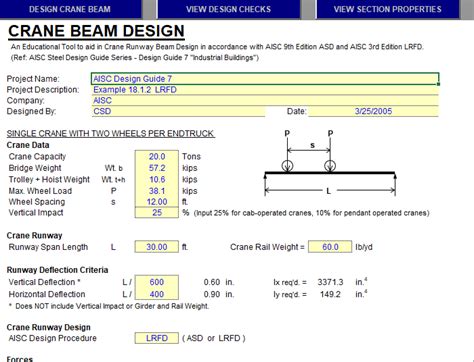Click the Crane Rail Weight label
Screen dimensions: 474x362
(x=267, y=247)
